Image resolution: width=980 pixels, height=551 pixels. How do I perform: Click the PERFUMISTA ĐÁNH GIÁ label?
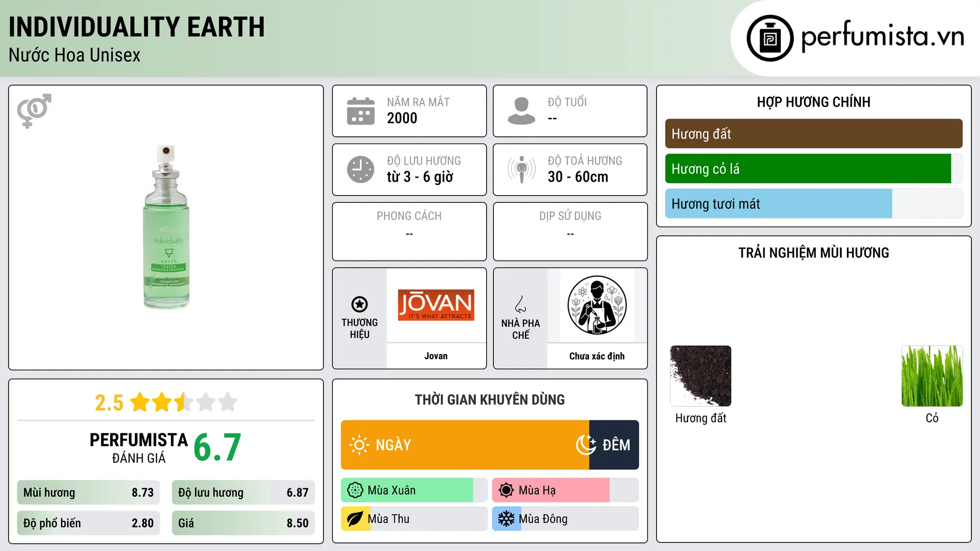tap(139, 448)
